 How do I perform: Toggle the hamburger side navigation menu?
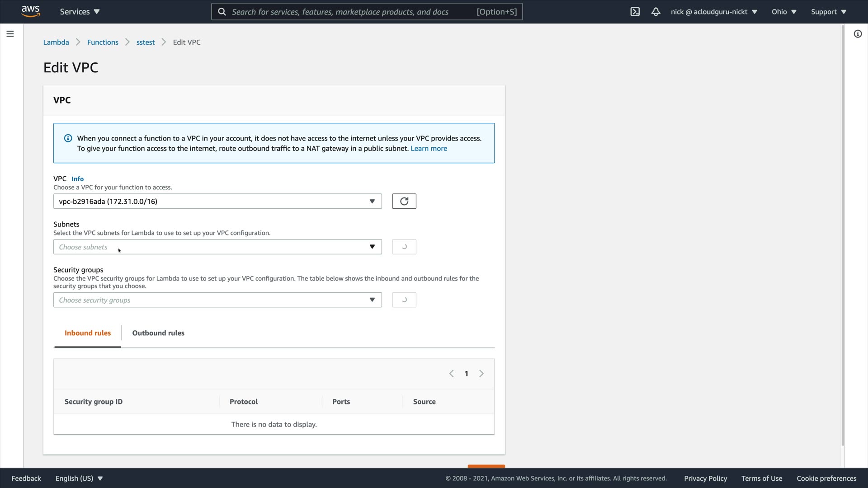[x=10, y=34]
